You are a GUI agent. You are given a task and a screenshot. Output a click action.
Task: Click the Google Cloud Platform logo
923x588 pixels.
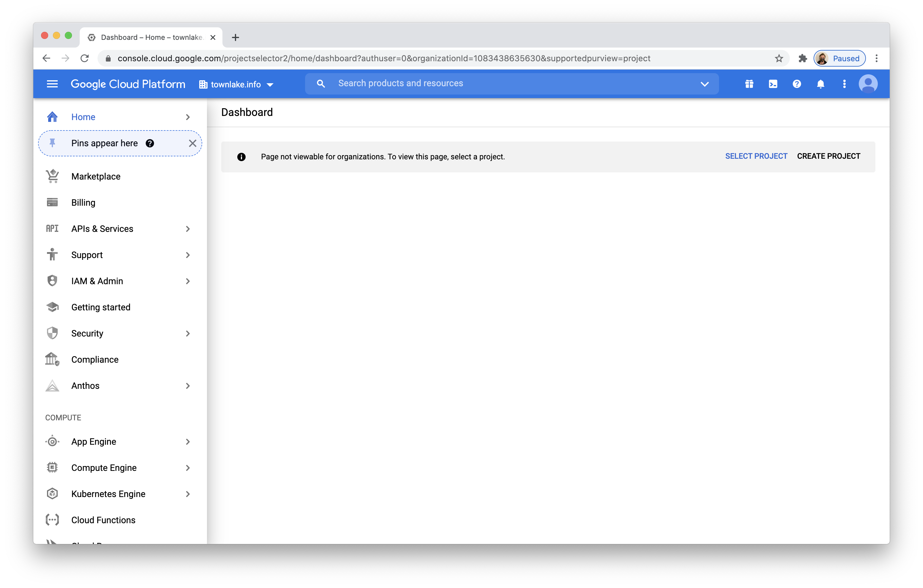128,84
